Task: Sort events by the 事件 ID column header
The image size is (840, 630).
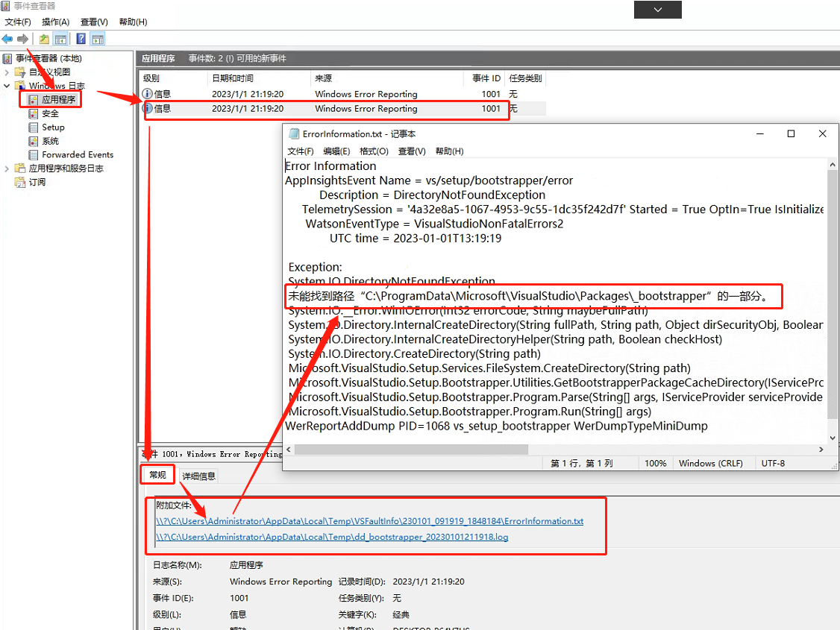Action: tap(483, 79)
